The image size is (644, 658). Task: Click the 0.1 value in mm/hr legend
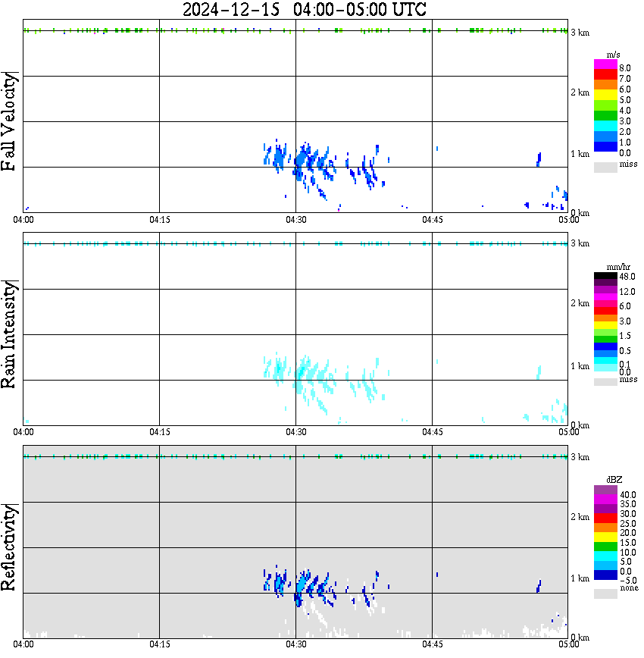click(x=625, y=364)
